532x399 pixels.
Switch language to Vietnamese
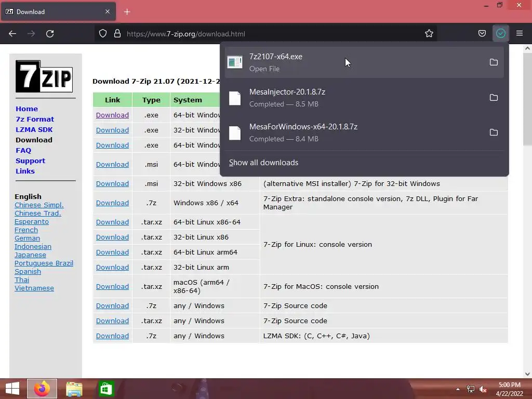tap(34, 288)
